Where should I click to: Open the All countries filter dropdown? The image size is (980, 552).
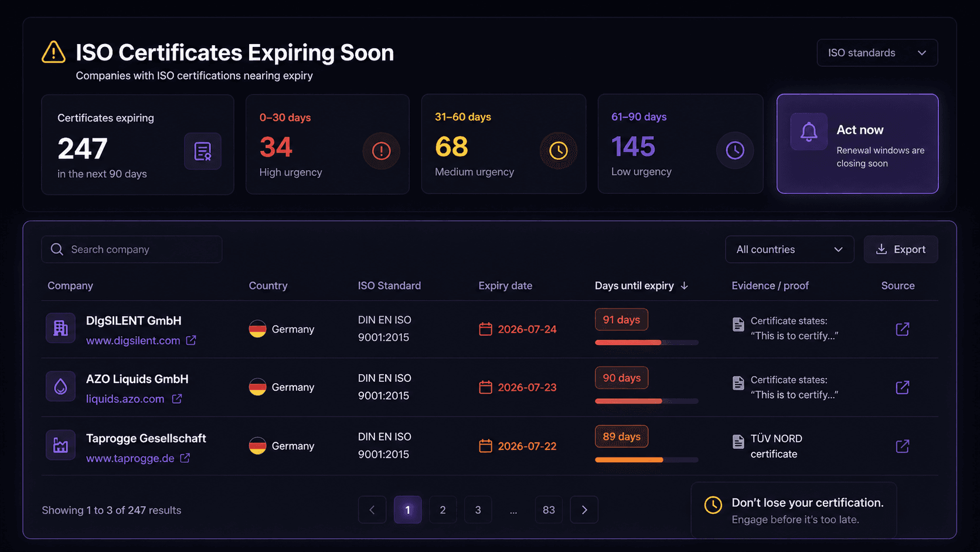pyautogui.click(x=789, y=249)
